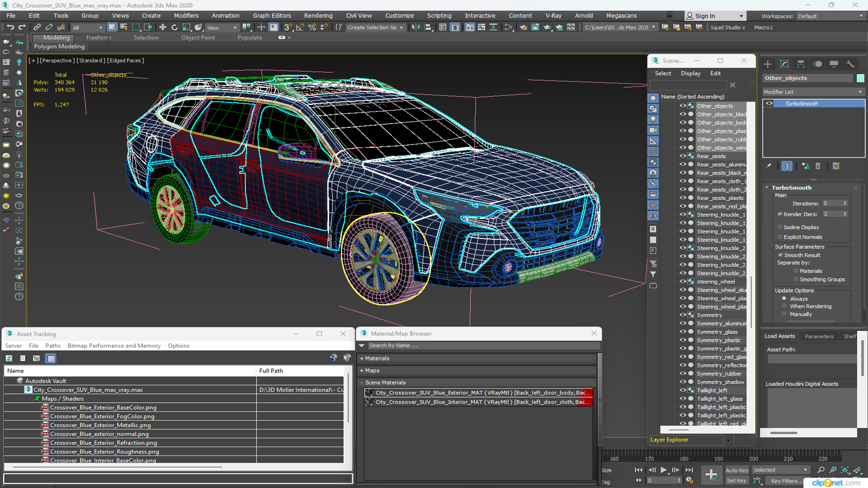Toggle Percent Snap icon
The width and height of the screenshot is (868, 488).
pyautogui.click(x=312, y=28)
